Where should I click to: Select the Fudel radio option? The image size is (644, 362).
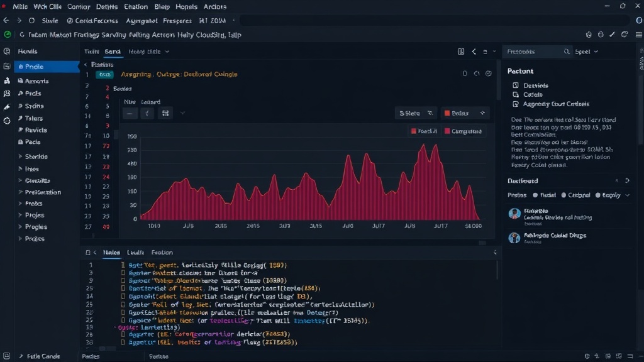(535, 195)
